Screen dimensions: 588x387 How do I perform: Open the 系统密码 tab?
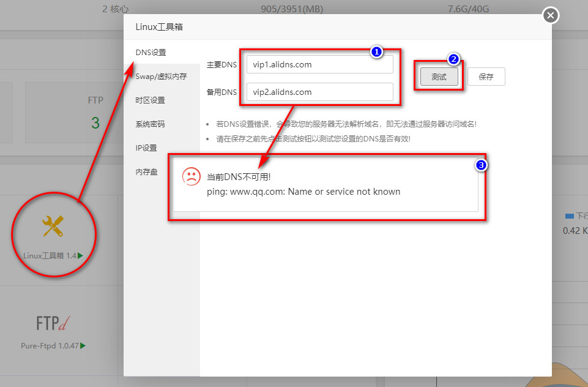point(150,124)
